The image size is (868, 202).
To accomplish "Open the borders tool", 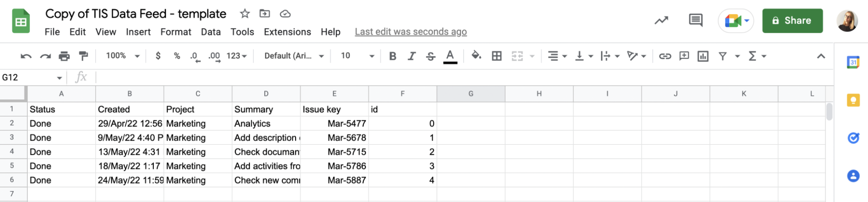I will (x=497, y=56).
